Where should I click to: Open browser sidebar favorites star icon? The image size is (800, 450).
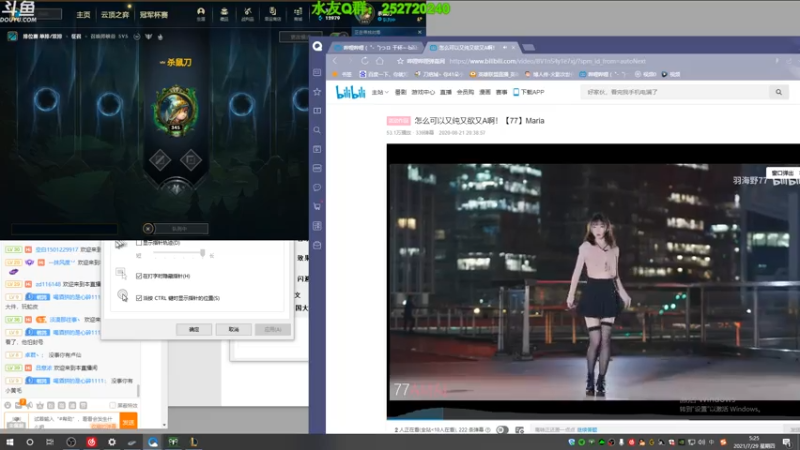[317, 92]
